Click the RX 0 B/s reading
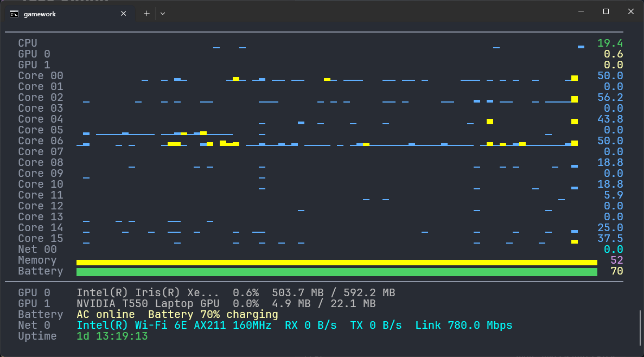 (310, 326)
